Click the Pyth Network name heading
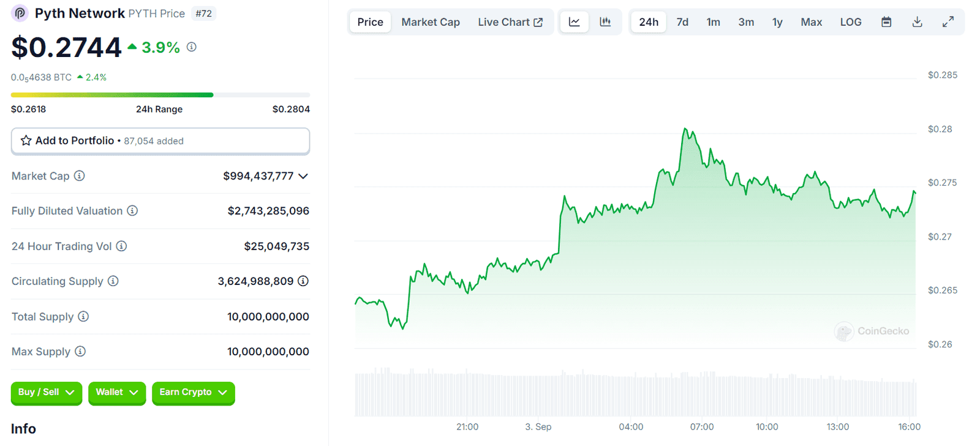This screenshot has height=446, width=980. (80, 13)
